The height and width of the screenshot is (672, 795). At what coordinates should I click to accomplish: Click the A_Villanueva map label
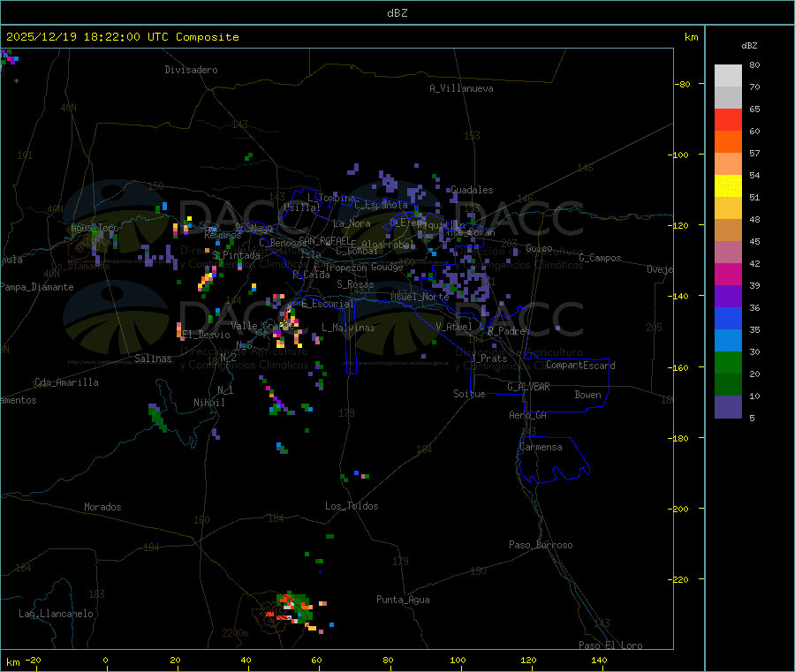[x=461, y=88]
